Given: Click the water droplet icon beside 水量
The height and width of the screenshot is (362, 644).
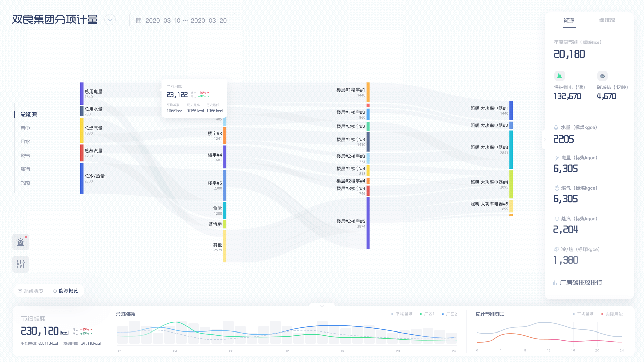Looking at the screenshot, I should point(556,127).
